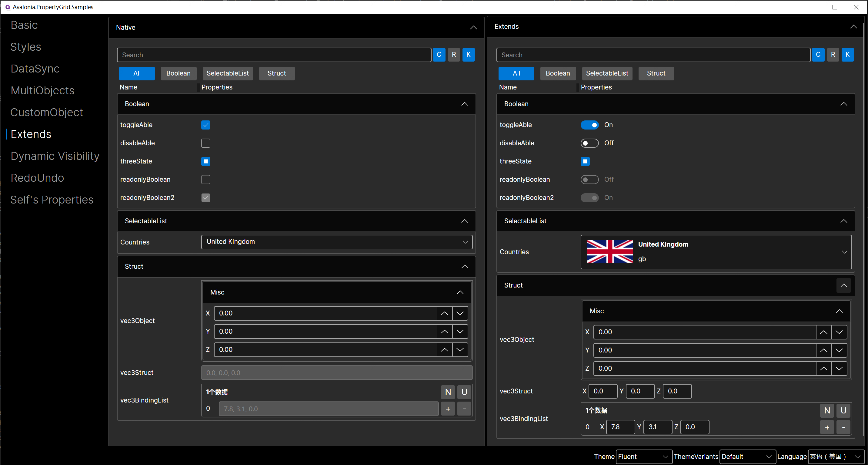This screenshot has width=868, height=465.
Task: Click the C button in Extends search bar
Action: click(818, 55)
